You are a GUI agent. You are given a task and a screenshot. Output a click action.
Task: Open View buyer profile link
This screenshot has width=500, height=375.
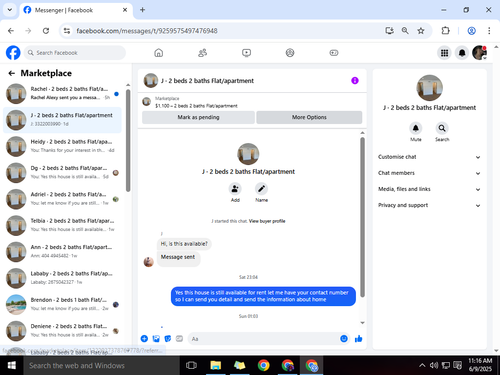[x=267, y=221]
